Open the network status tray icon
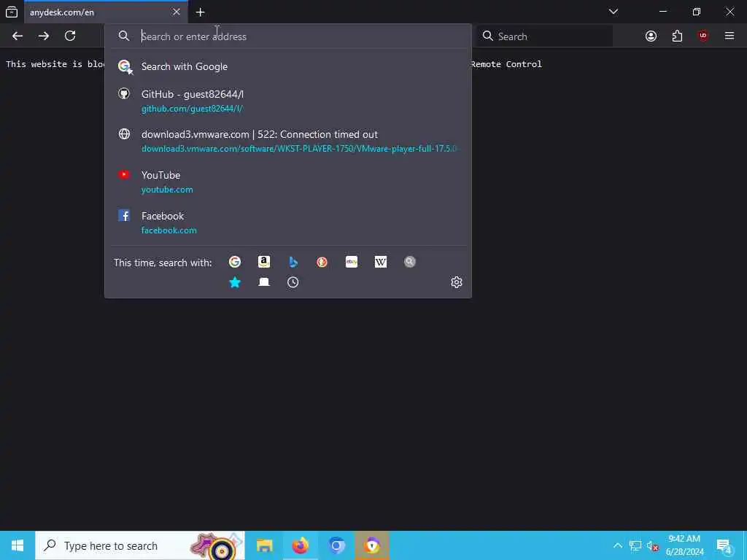747x560 pixels. tap(635, 545)
